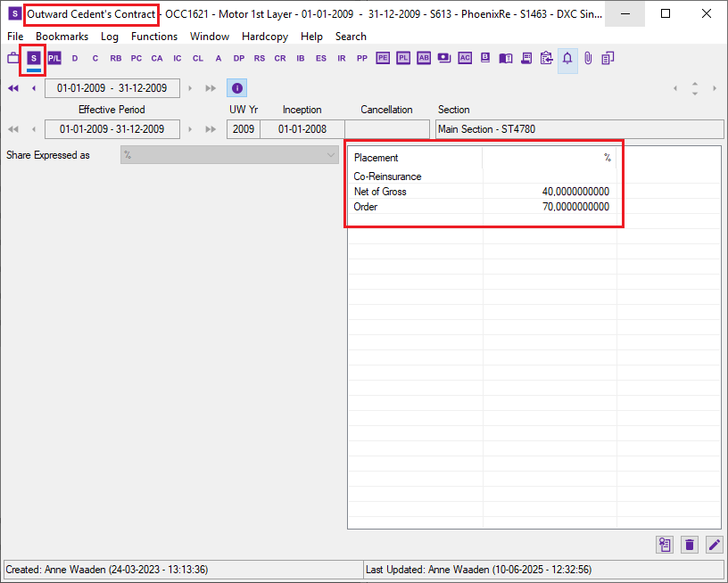
Task: Click the briefcase icon in the toolbar
Action: [13, 59]
